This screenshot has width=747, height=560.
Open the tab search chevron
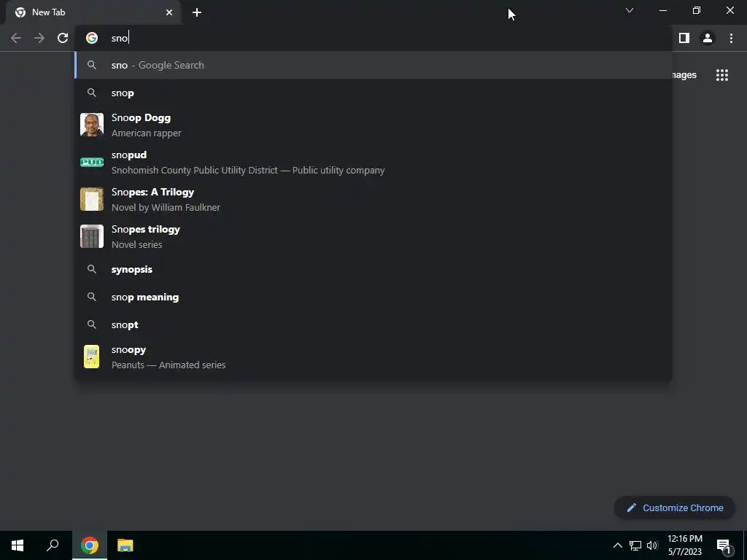pyautogui.click(x=630, y=10)
